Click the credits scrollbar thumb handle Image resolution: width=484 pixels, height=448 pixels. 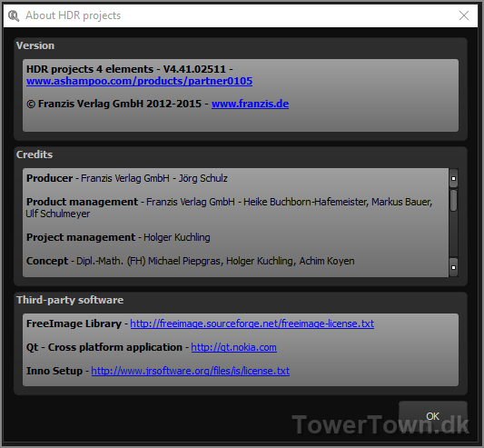(453, 201)
